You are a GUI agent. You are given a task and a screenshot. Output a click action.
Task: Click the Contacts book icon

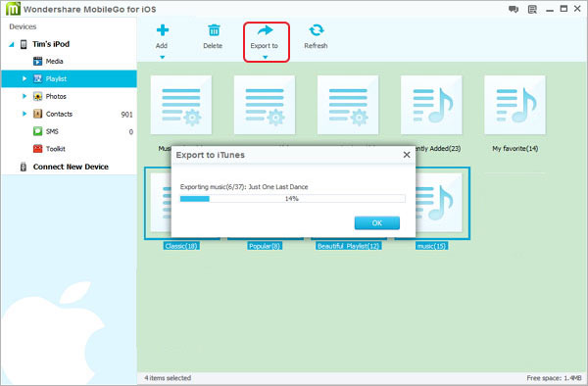[37, 114]
